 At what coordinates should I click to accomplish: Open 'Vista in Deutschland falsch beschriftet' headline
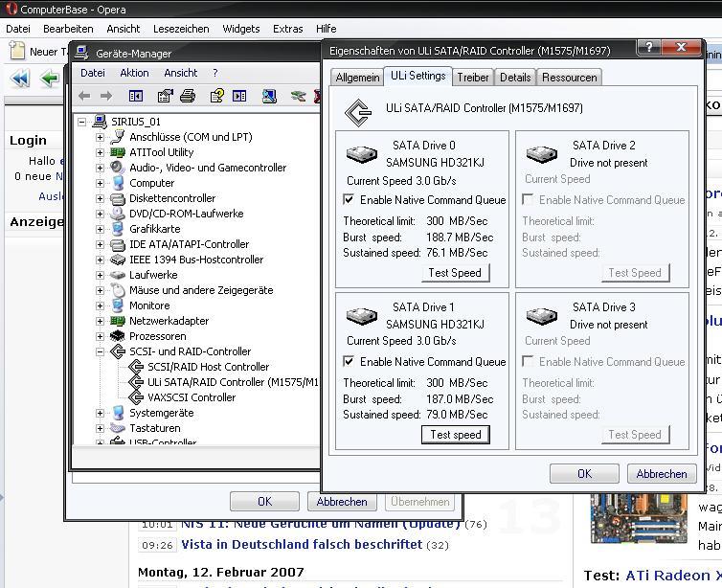[x=302, y=544]
